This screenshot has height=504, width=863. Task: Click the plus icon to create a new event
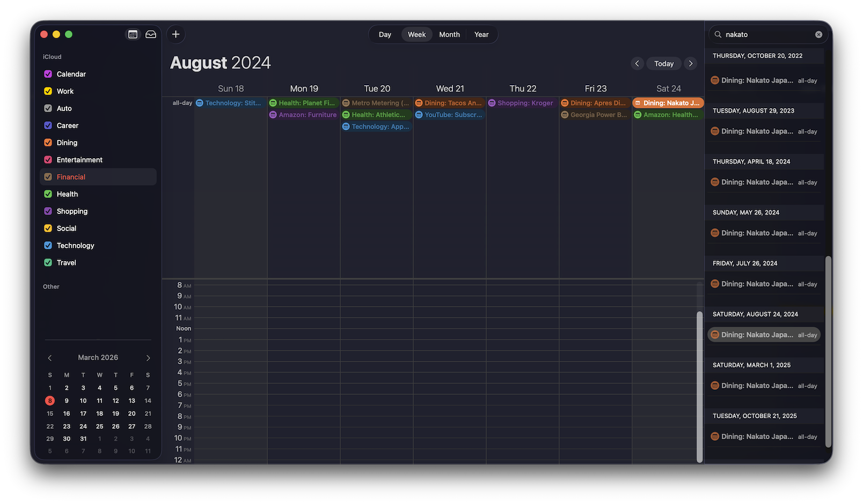pos(175,34)
